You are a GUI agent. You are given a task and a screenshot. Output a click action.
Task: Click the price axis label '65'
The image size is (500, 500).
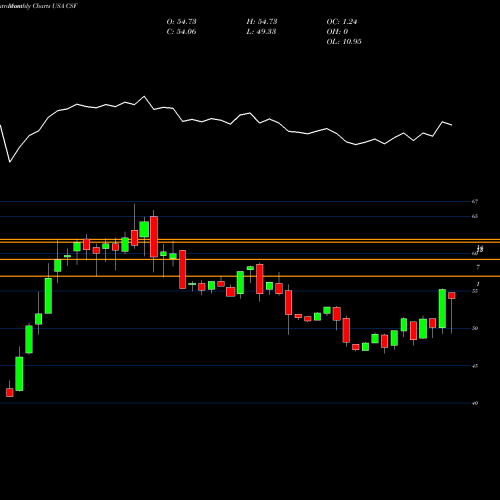pyautogui.click(x=475, y=216)
